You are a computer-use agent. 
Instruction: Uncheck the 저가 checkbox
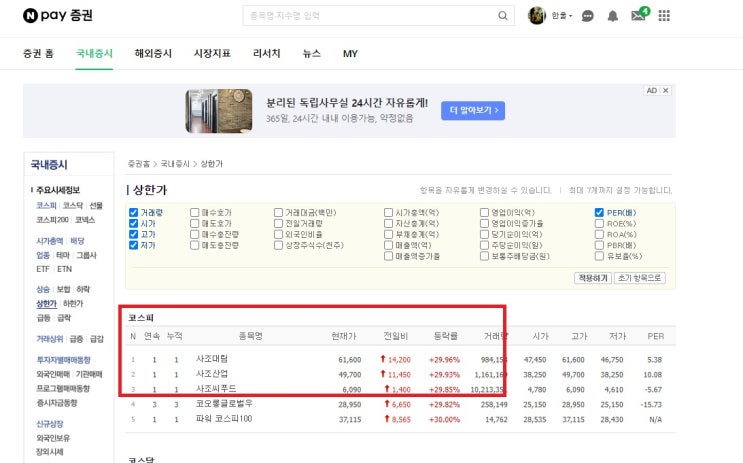[134, 245]
